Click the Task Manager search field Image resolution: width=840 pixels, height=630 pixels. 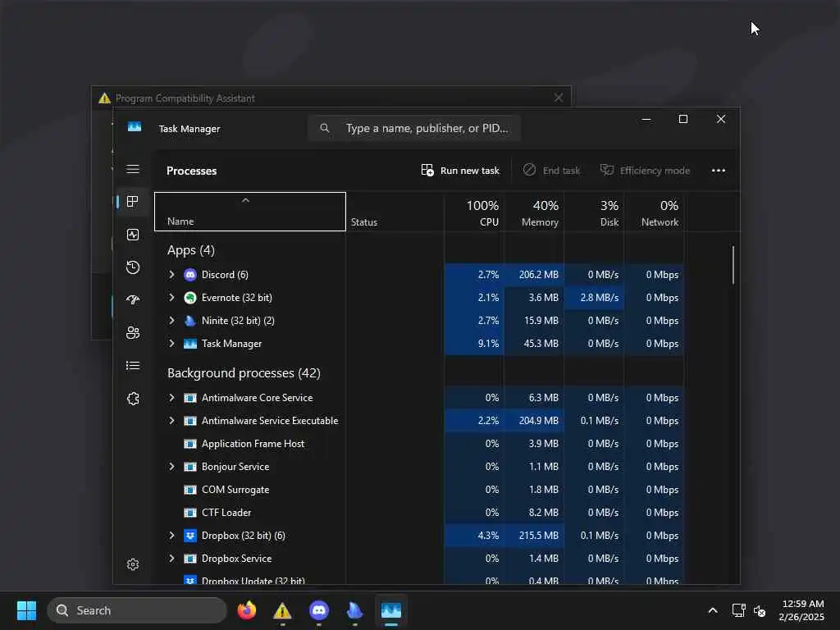pos(414,128)
